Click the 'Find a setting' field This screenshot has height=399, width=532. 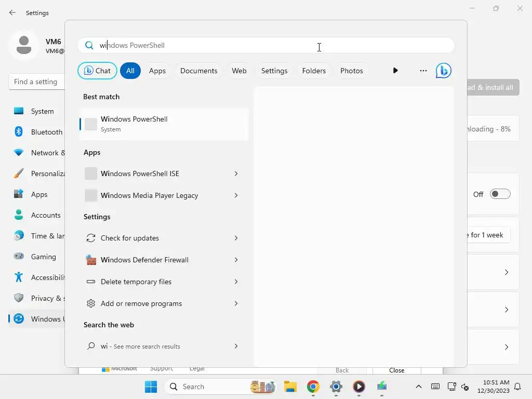pyautogui.click(x=37, y=82)
